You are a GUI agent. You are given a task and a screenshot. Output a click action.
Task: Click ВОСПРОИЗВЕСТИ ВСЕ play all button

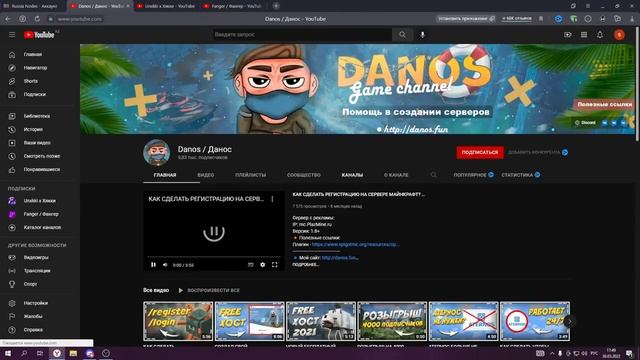coord(209,290)
